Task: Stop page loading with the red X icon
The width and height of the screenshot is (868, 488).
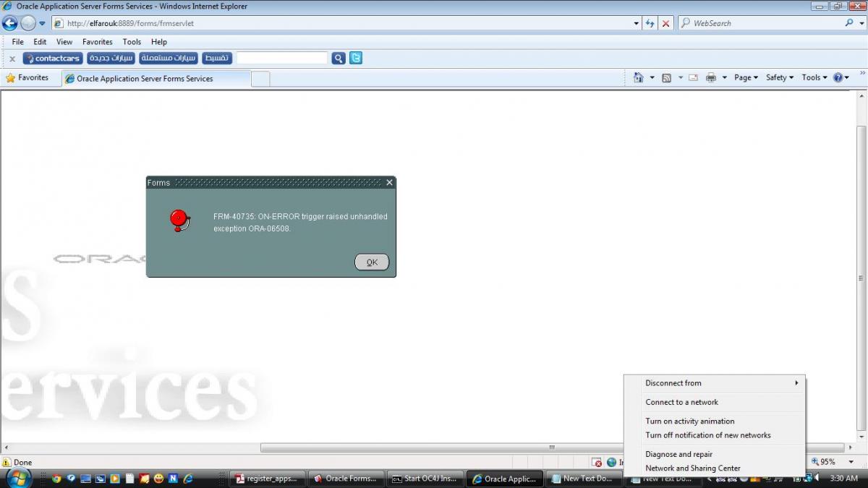Action: point(665,23)
